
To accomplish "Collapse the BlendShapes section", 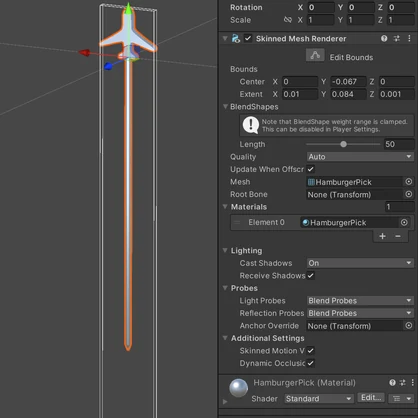I will pyautogui.click(x=225, y=107).
